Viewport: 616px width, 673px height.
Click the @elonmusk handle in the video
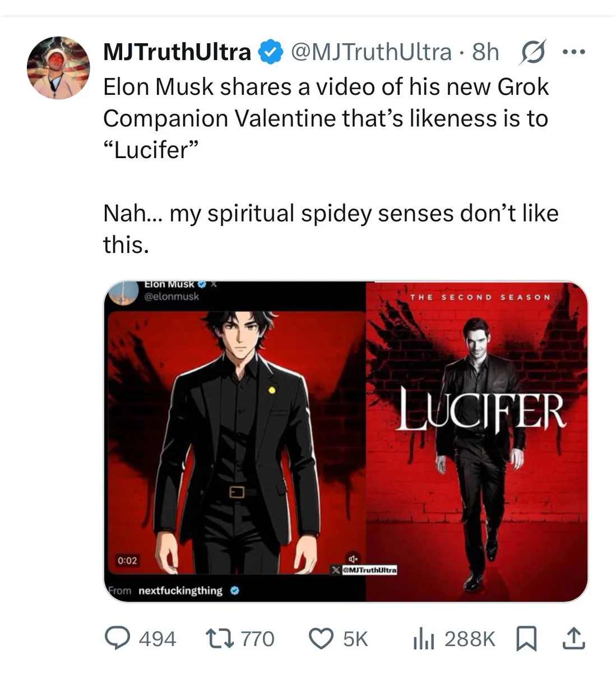coord(172,296)
